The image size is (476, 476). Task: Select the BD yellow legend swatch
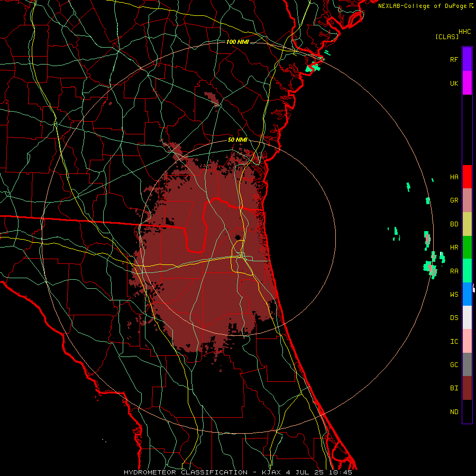coord(467,224)
